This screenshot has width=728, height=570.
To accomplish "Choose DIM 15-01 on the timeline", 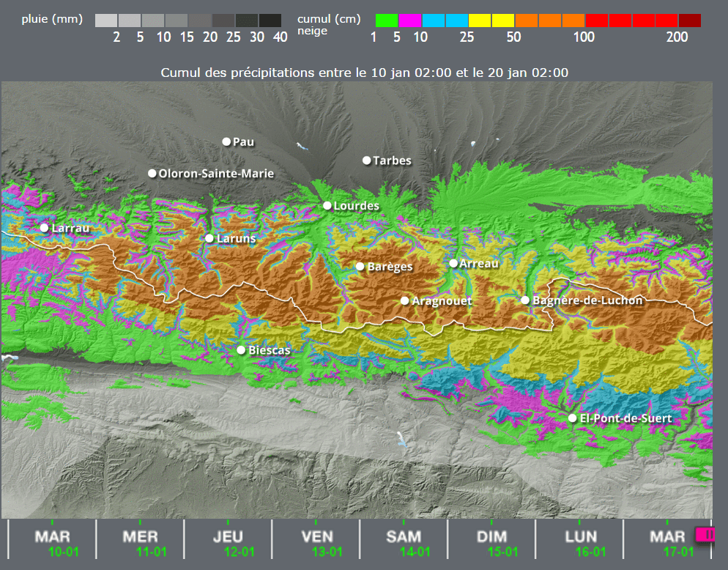I will click(x=491, y=539).
